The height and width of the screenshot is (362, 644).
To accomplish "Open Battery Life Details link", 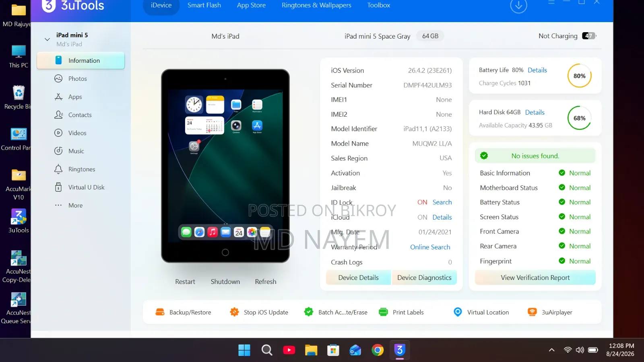I will tap(537, 70).
